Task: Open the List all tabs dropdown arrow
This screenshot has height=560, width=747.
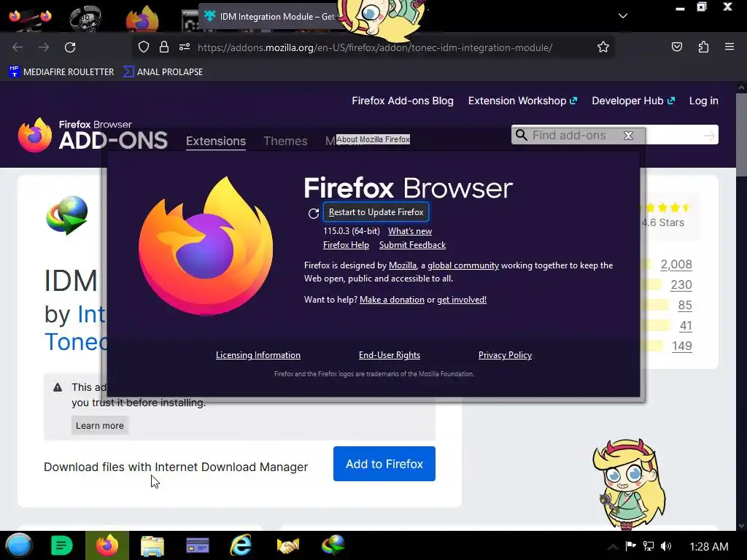Action: pos(623,16)
